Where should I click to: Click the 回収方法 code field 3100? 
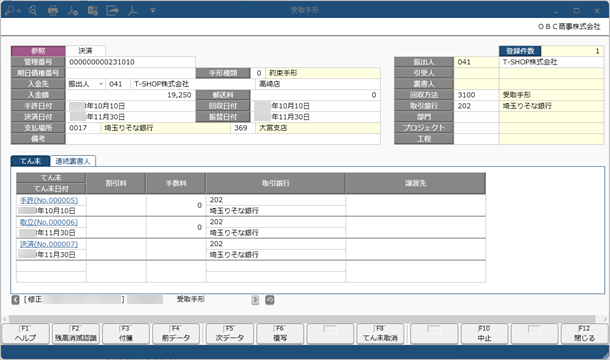point(476,95)
